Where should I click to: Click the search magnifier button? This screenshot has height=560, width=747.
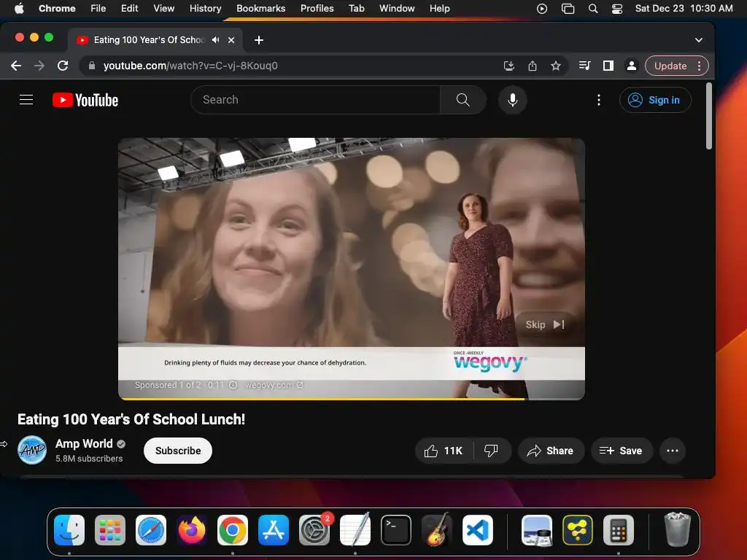point(462,99)
